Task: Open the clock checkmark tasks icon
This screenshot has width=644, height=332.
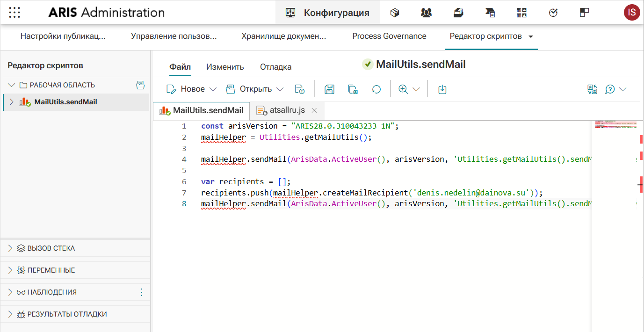Action: coord(553,13)
